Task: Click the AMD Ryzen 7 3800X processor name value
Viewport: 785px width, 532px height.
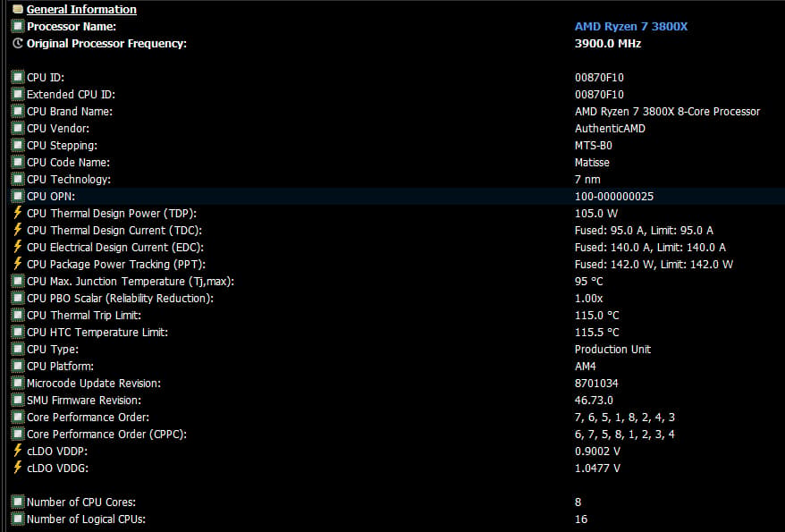Action: pos(631,27)
